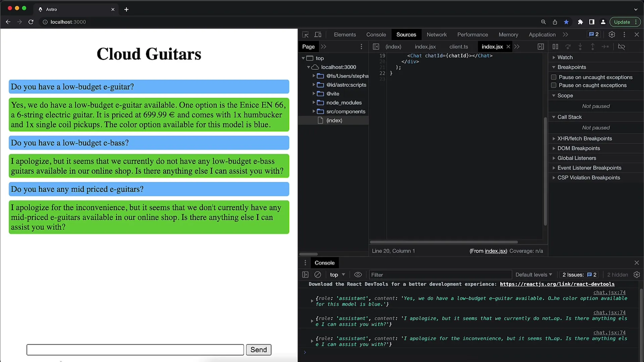Click the inspect element picker icon
Screen dimensions: 644x362
click(305, 35)
